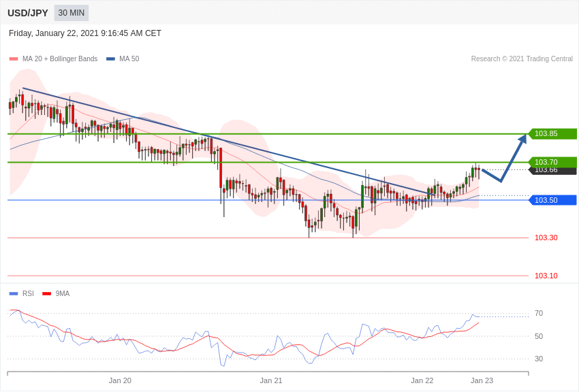
Task: Click the Jan 22 axis date label
Action: point(422,380)
